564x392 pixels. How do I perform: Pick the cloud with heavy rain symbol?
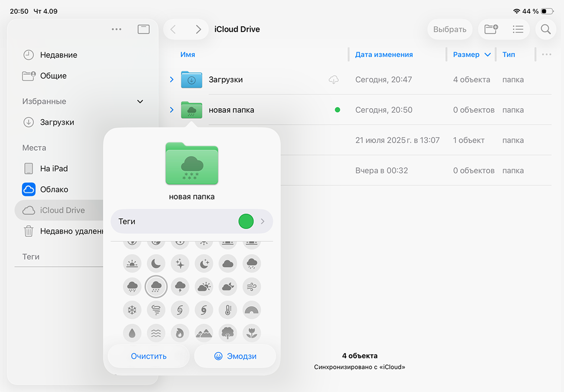[x=132, y=287]
